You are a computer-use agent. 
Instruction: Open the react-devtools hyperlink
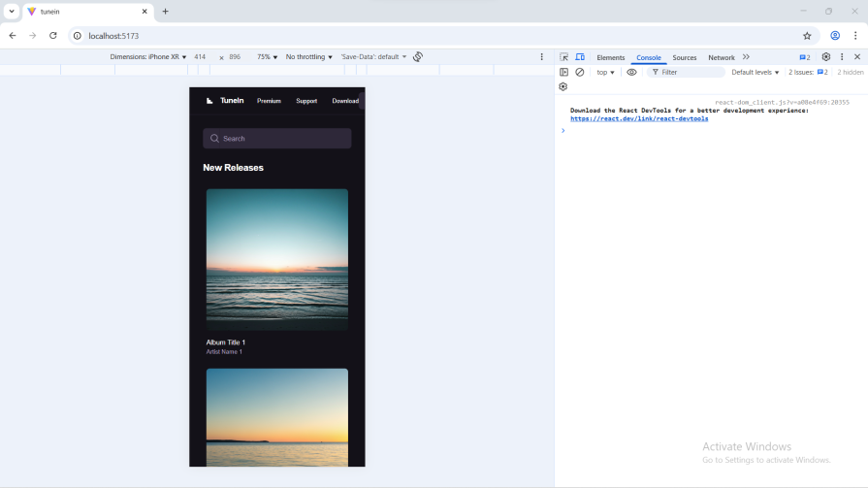[639, 118]
